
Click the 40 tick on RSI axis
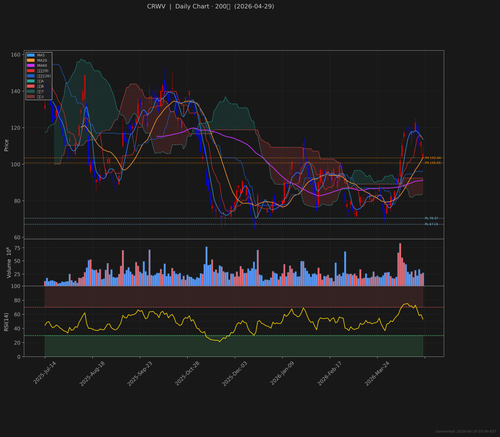click(x=17, y=329)
